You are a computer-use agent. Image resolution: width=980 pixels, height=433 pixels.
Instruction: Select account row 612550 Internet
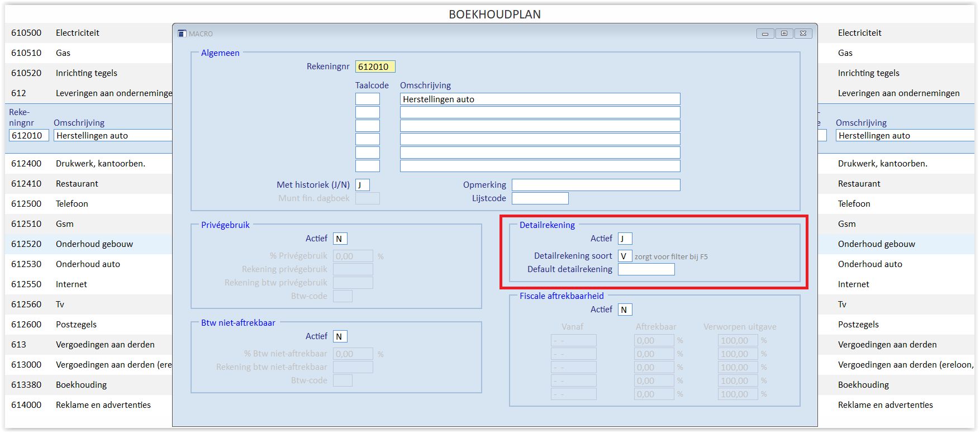pyautogui.click(x=89, y=284)
